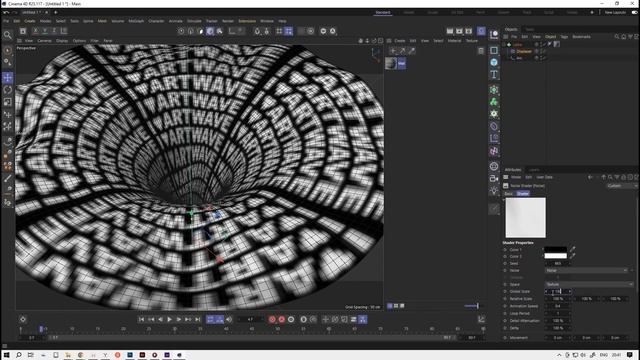The image size is (640, 360).
Task: Click the taskbar search icon
Action: click(19, 355)
